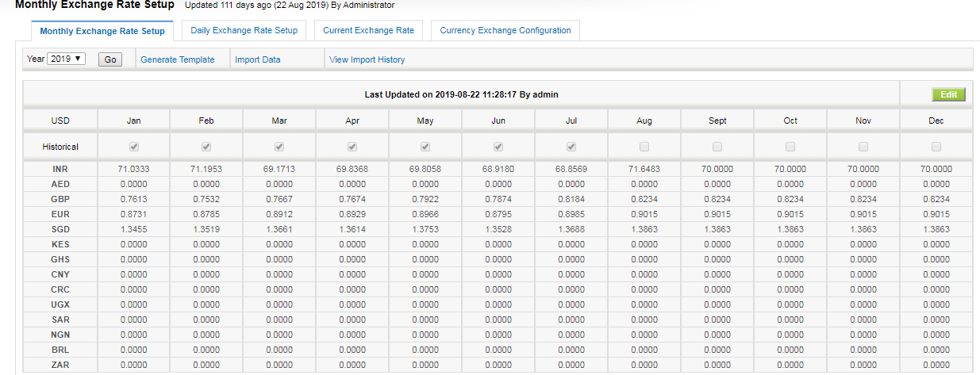Select the INR currency row label
Image resolution: width=980 pixels, height=375 pixels.
click(60, 169)
